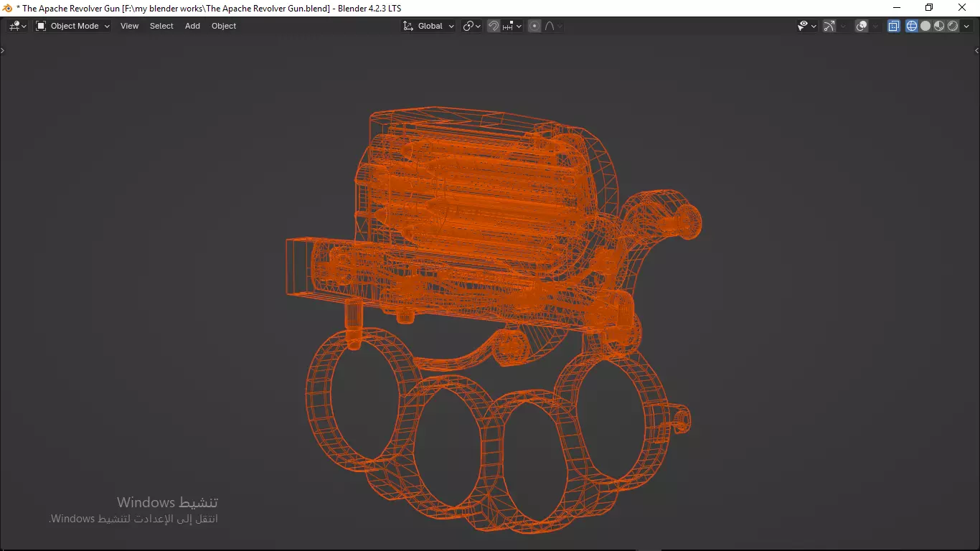Close the Blender window

tap(963, 8)
